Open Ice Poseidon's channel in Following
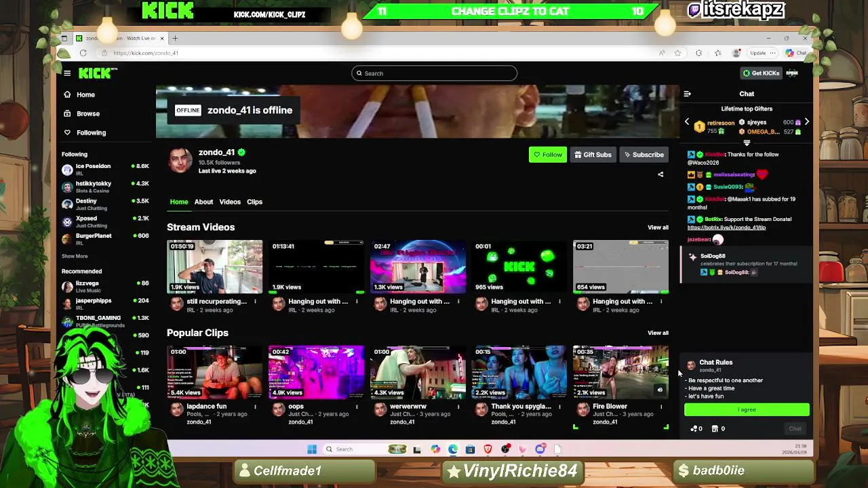 106,169
